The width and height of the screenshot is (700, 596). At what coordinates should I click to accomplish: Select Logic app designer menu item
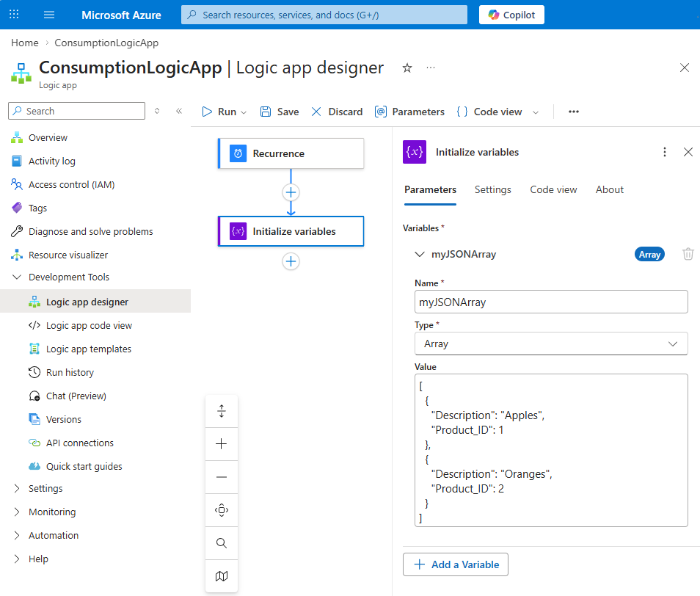(x=87, y=302)
